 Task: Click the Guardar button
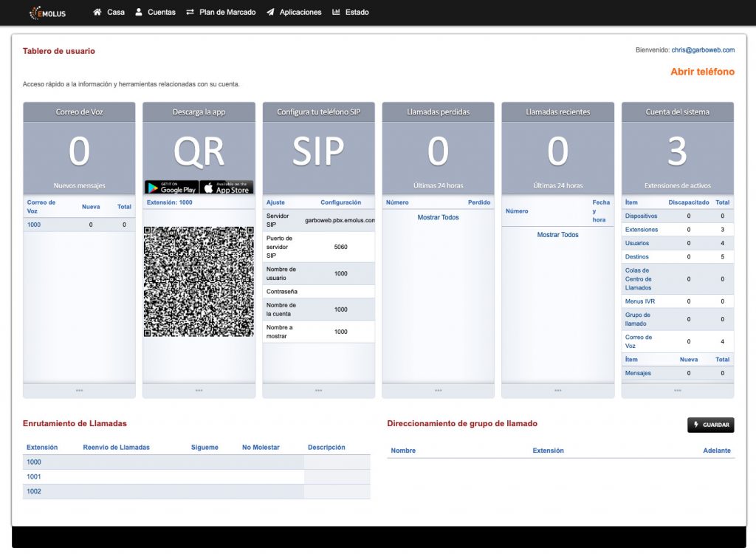[711, 425]
